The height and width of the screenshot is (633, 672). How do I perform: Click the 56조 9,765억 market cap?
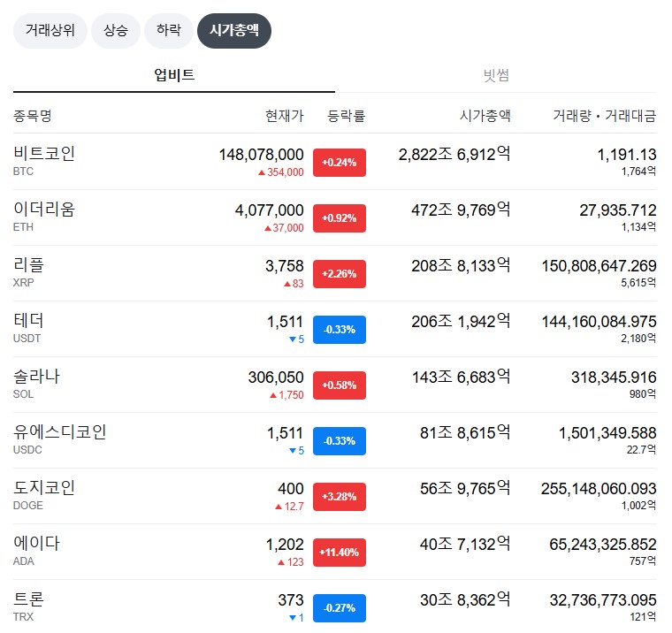pyautogui.click(x=465, y=489)
